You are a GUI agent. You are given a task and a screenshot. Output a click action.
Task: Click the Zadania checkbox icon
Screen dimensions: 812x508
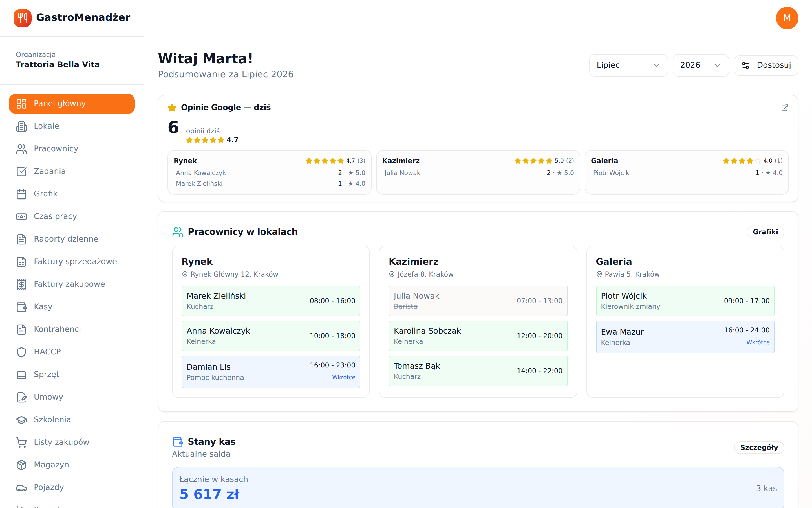coord(21,171)
